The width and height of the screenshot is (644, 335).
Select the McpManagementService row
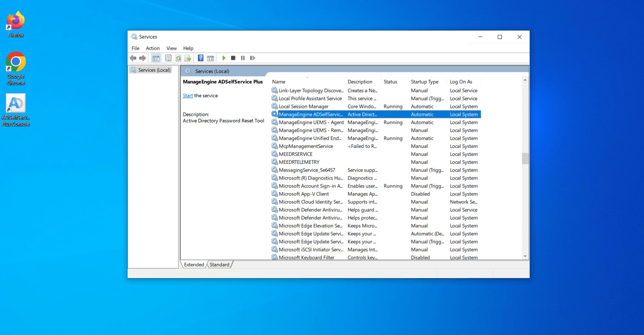[309, 146]
